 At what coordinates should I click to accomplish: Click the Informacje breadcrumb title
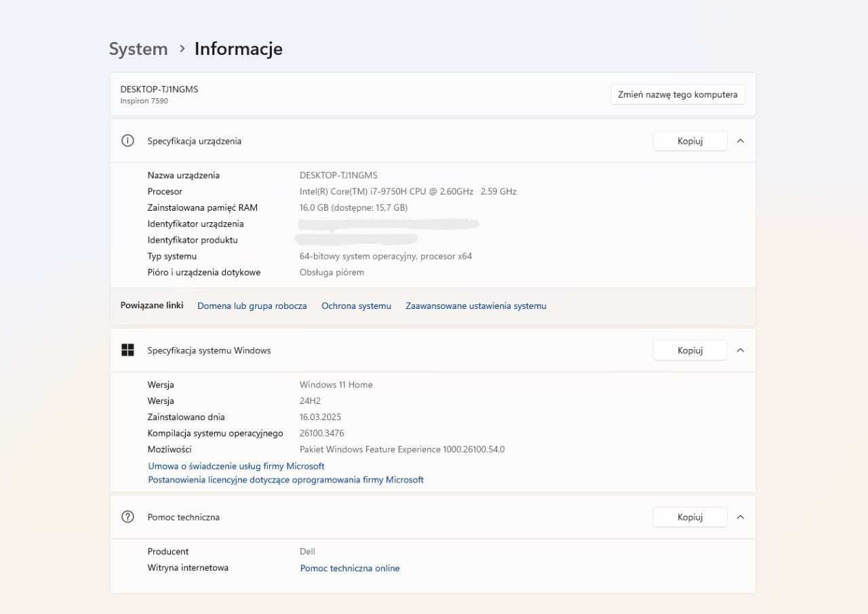239,49
